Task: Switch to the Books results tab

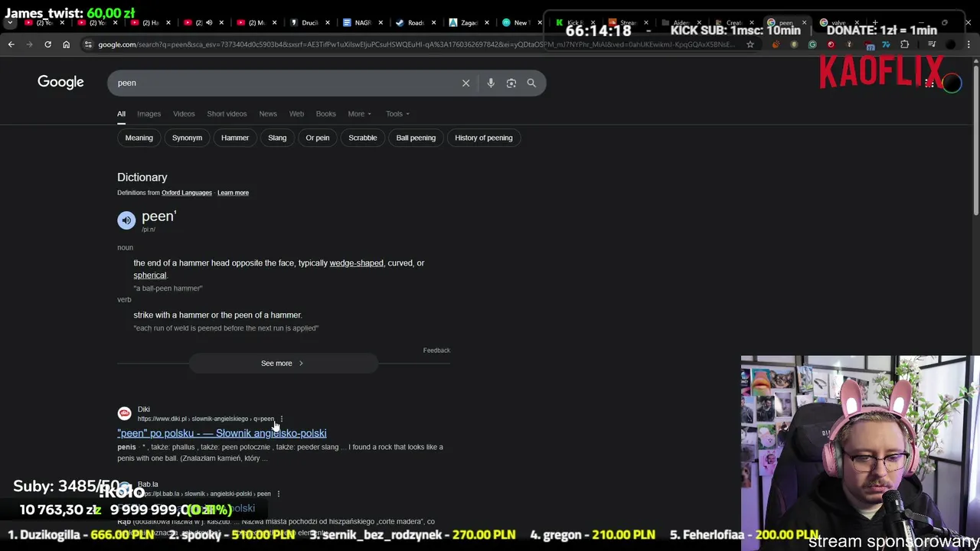Action: (x=325, y=113)
